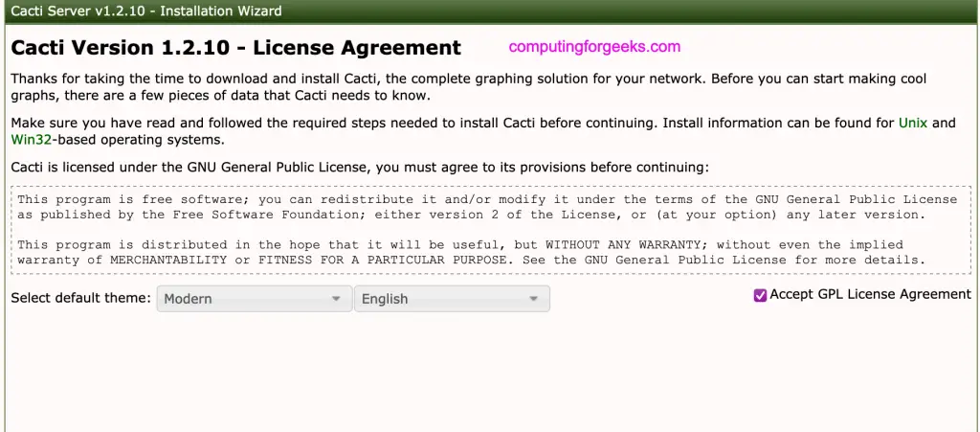This screenshot has width=980, height=432.
Task: Toggle the Accept GPL License Agreement checkbox
Action: tap(760, 296)
